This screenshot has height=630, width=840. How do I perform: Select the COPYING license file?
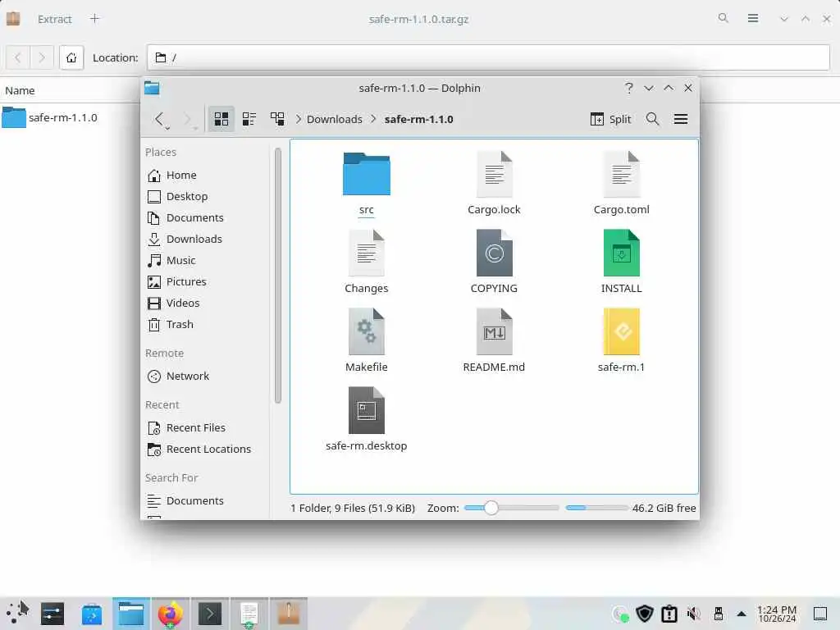[x=494, y=253]
